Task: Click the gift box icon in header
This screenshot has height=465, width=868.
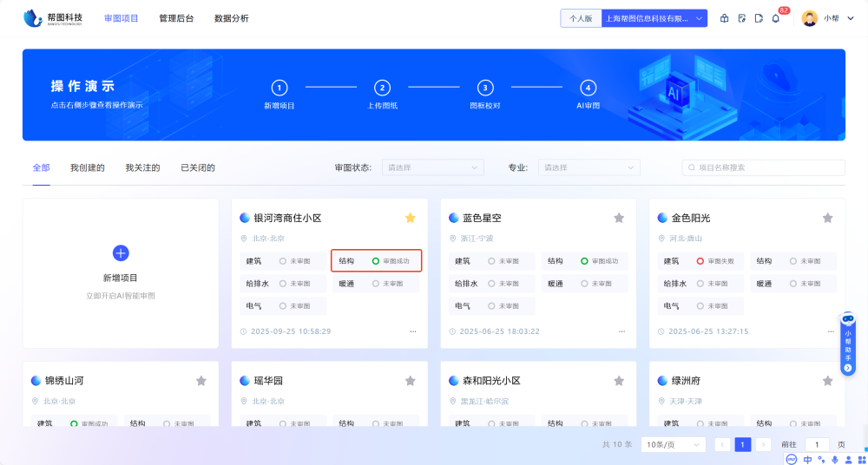Action: coord(725,18)
